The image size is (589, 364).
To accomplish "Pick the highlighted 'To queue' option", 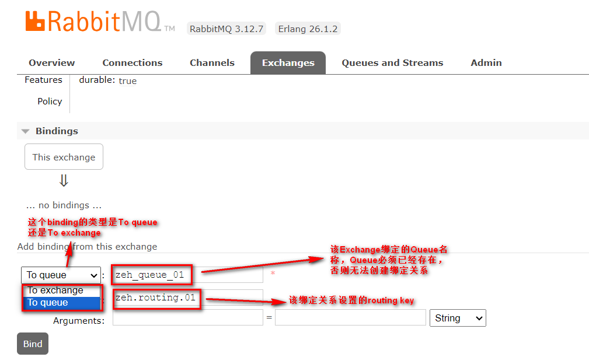I will [56, 303].
